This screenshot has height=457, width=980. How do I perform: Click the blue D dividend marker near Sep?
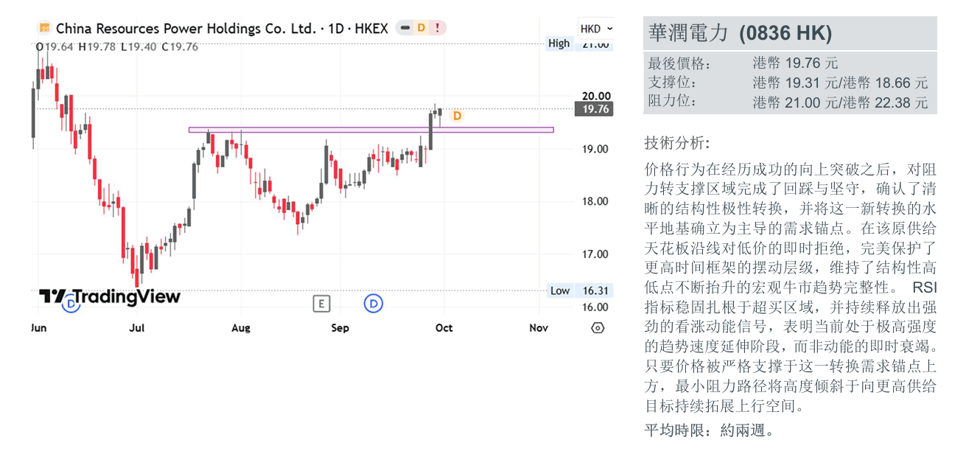pyautogui.click(x=374, y=303)
